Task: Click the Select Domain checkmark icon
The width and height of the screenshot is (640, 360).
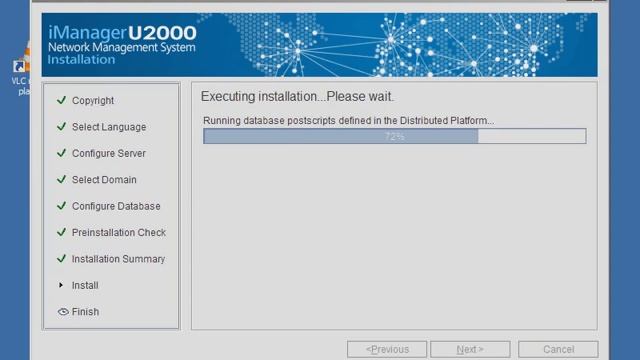Action: (61, 179)
